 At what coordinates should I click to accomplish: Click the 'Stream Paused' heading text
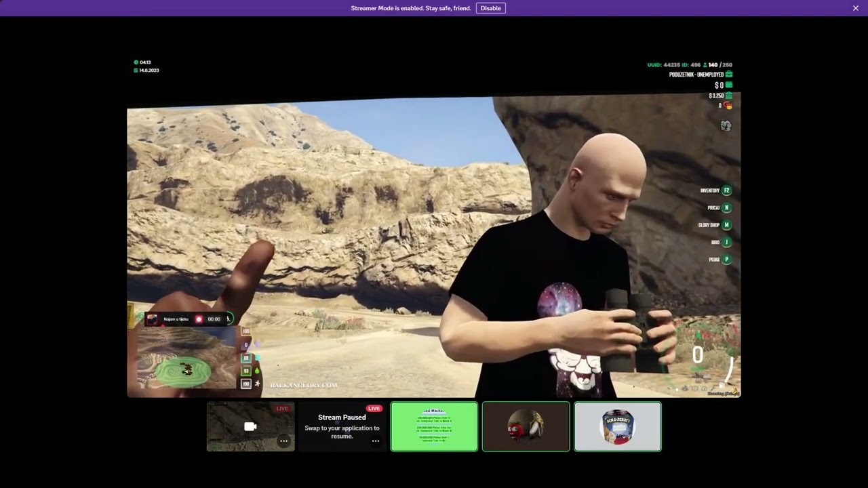pyautogui.click(x=342, y=418)
